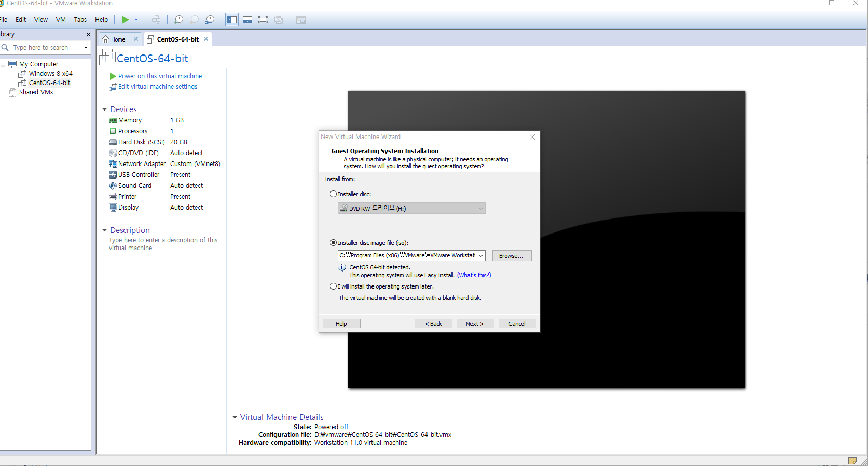Click the < Back button

[x=433, y=324]
